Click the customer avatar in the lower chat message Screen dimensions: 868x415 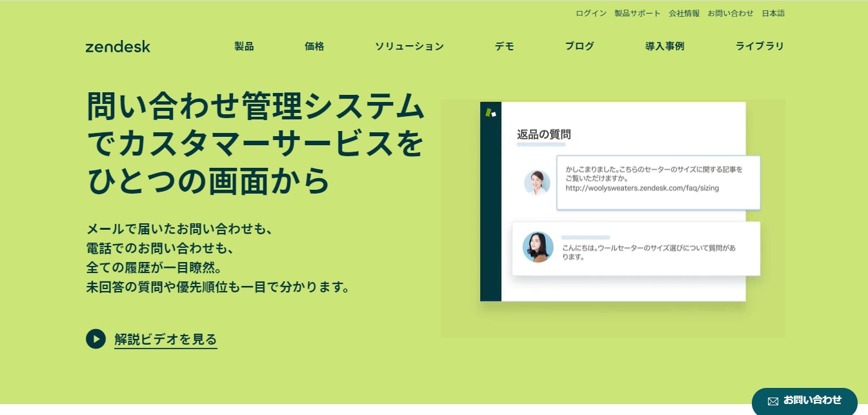click(x=538, y=247)
